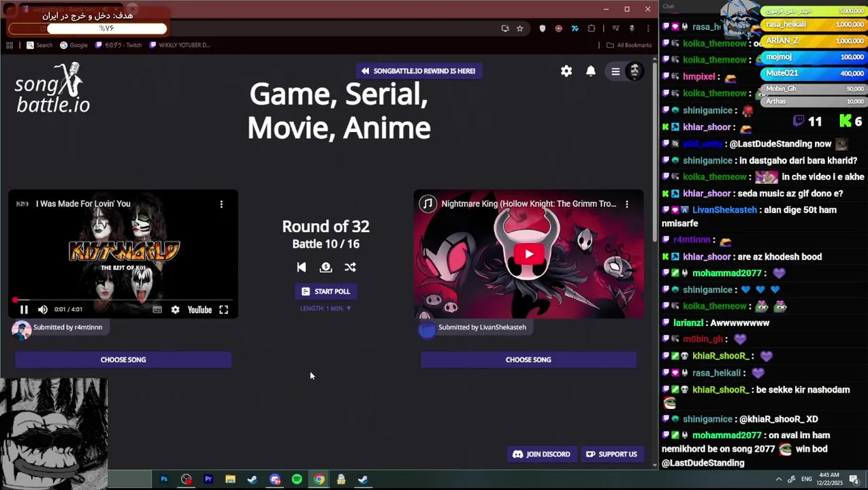Viewport: 868px width, 490px height.
Task: Open Spotify from the taskbar
Action: click(x=297, y=479)
